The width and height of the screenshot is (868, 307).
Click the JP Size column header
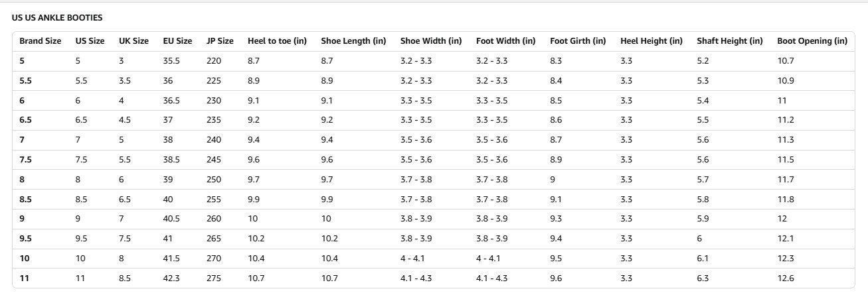pos(220,41)
